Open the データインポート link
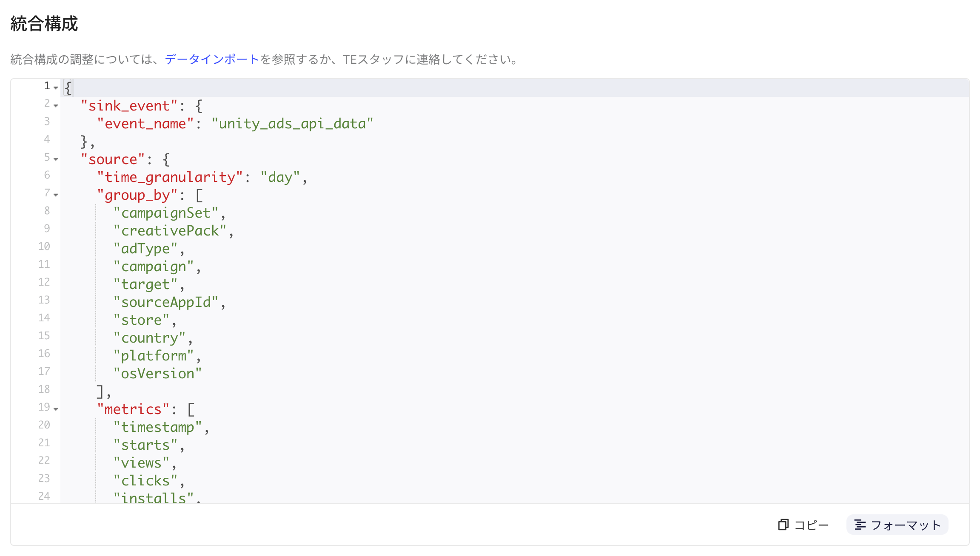The image size is (980, 556). coord(212,59)
